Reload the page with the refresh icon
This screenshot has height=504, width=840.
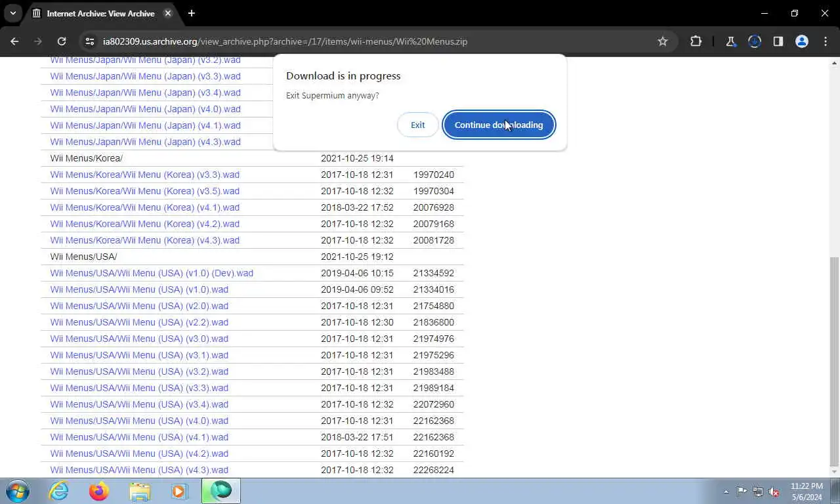point(62,41)
